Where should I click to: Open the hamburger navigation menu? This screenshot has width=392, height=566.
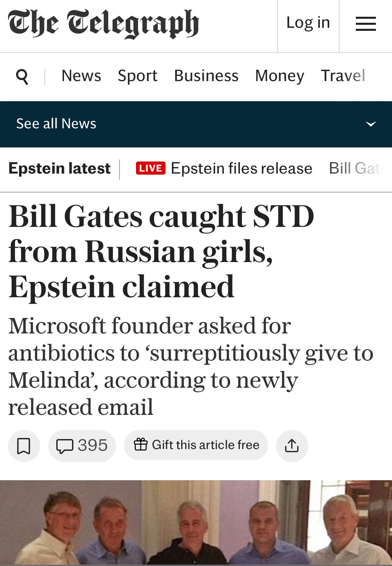coord(365,24)
